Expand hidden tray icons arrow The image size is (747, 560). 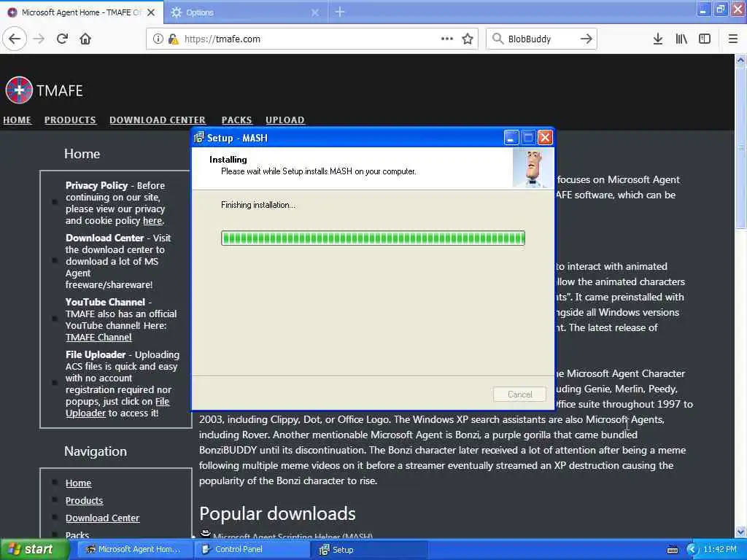click(692, 550)
